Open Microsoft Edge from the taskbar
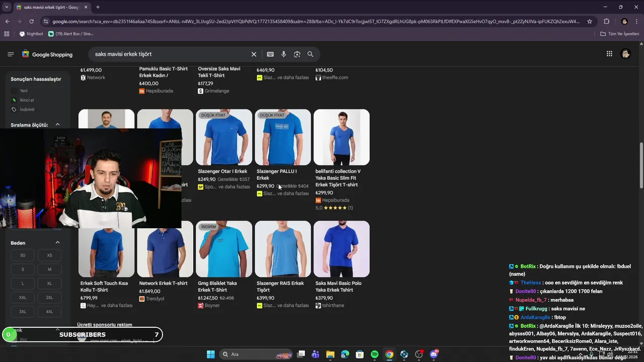 coord(345,354)
